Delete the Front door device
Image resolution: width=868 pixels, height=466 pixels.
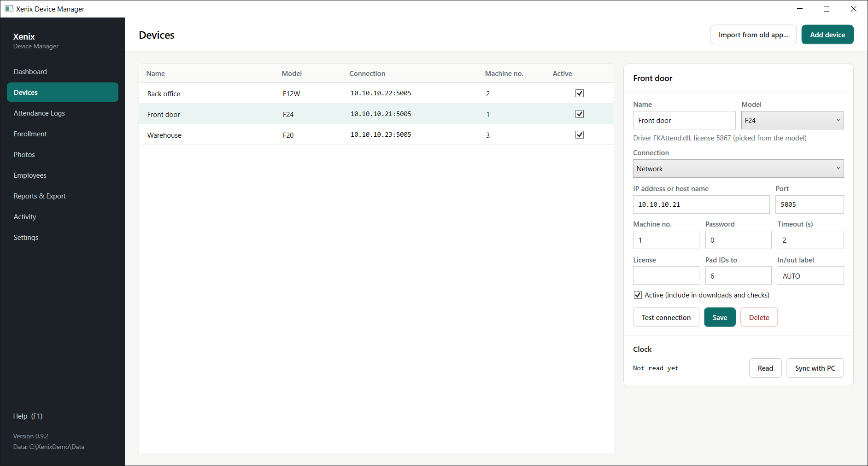coord(759,317)
